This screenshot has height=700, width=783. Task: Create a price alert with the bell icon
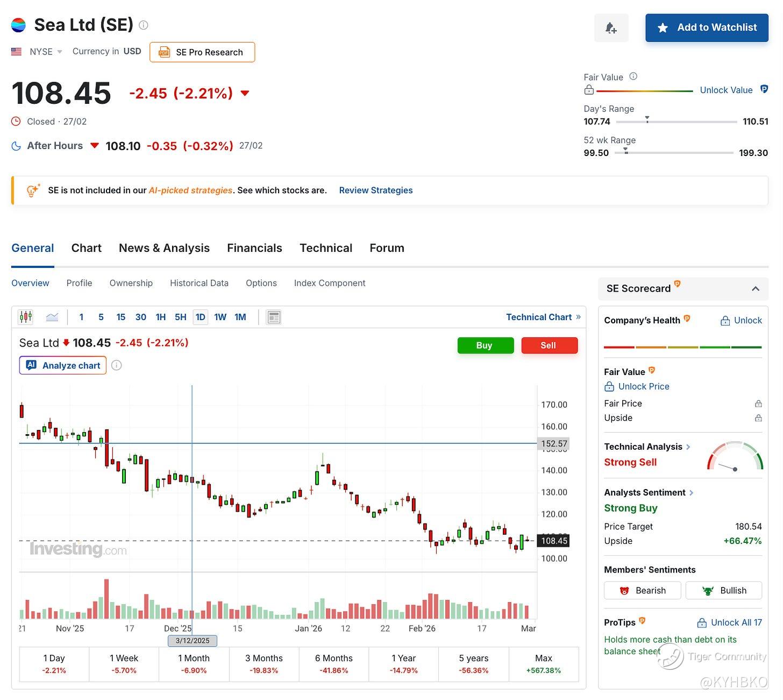pos(611,28)
